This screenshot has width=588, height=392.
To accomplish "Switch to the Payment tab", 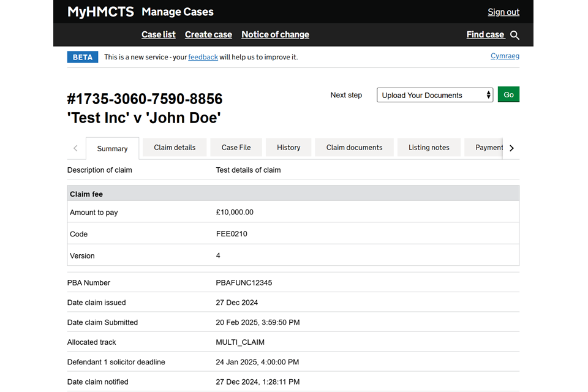I will coord(488,148).
